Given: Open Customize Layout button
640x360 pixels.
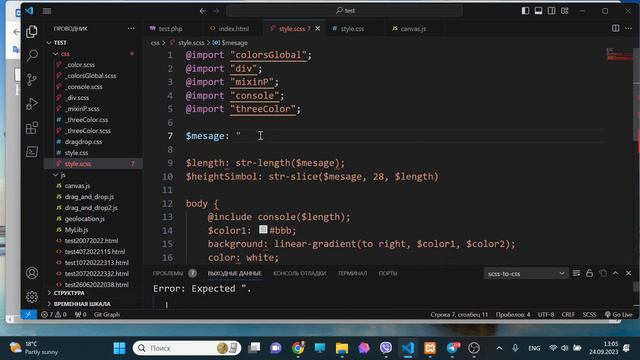Looking at the screenshot, I should (564, 11).
